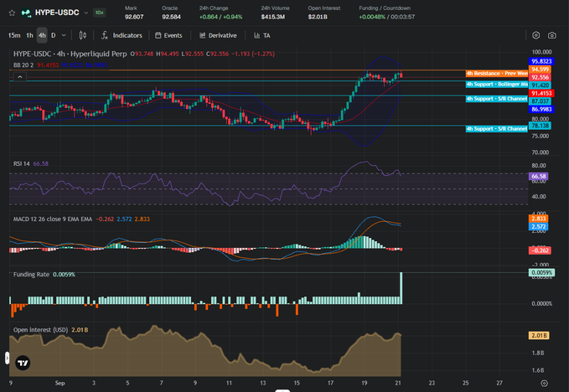
Task: Click the 4h Resistance Prev Week label
Action: tap(496, 73)
